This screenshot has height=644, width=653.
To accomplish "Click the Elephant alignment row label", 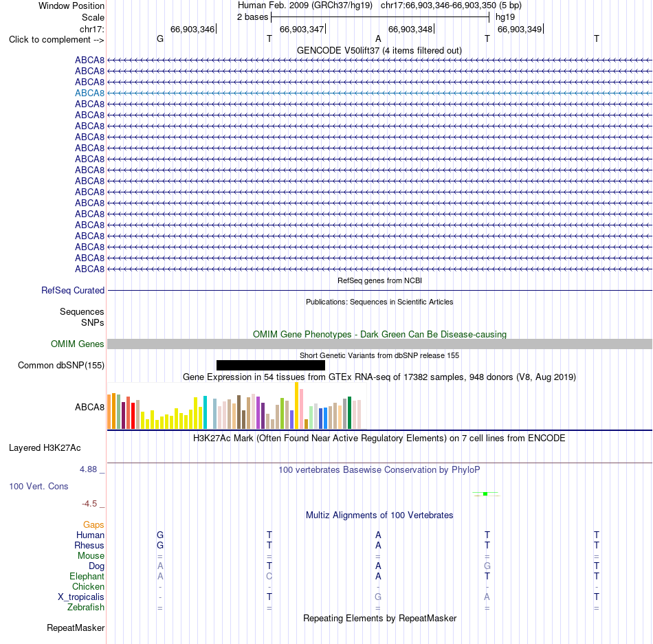I will point(87,576).
